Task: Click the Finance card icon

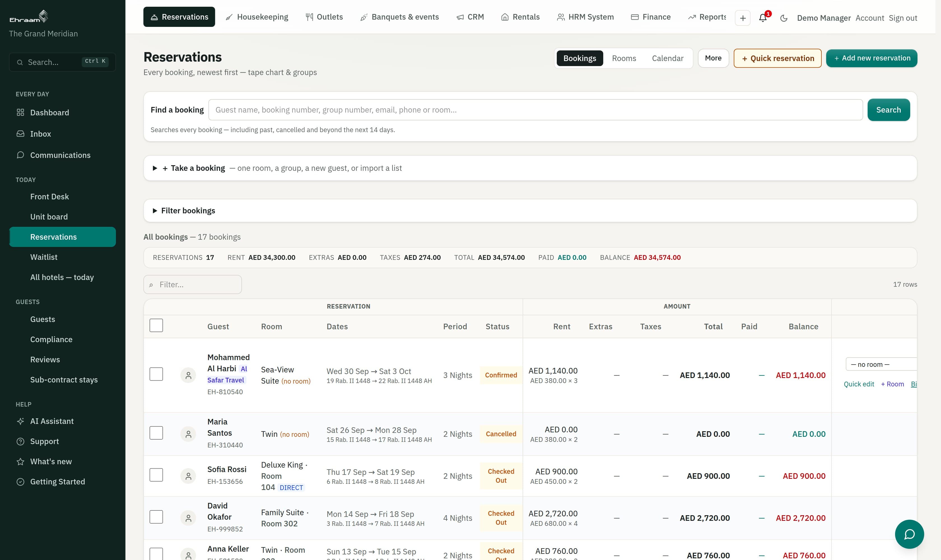Action: click(635, 17)
